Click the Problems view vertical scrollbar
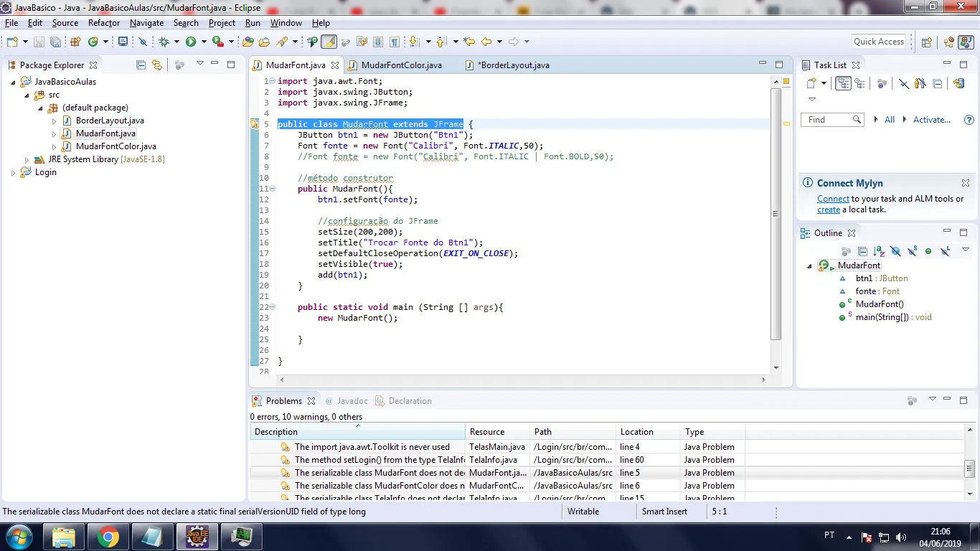Screen dimensions: 980x551 coord(970,470)
